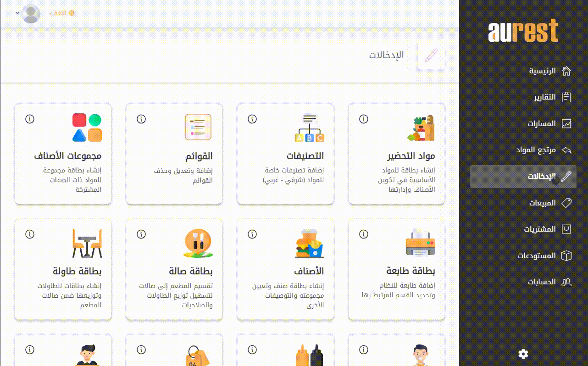
Task: Click the printer card icon
Action: pyautogui.click(x=421, y=243)
